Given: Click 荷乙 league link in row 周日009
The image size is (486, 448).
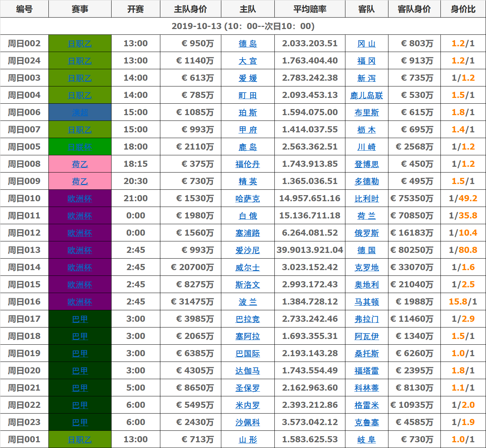Looking at the screenshot, I should [80, 181].
